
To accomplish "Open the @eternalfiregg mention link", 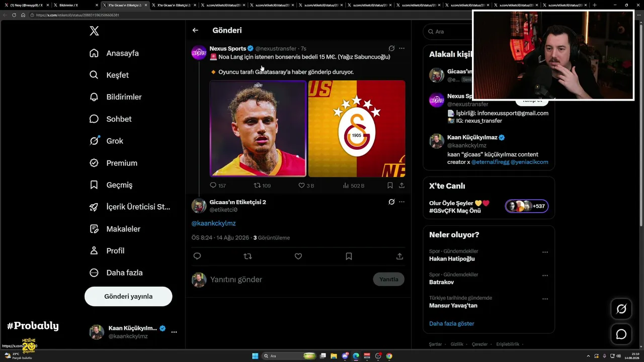I will [x=490, y=162].
